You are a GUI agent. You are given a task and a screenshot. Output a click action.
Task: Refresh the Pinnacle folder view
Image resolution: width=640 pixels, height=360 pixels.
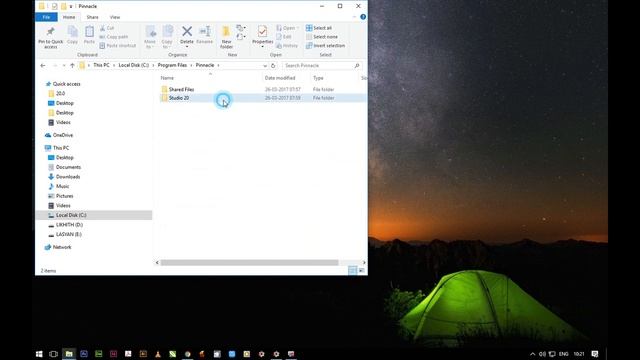click(273, 65)
